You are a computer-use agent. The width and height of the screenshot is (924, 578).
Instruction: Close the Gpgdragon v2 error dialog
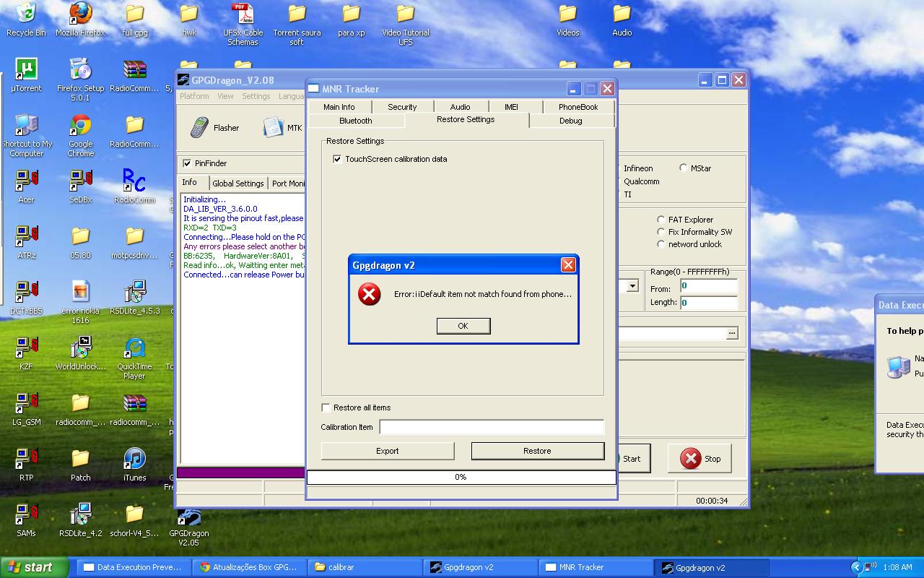pos(568,265)
